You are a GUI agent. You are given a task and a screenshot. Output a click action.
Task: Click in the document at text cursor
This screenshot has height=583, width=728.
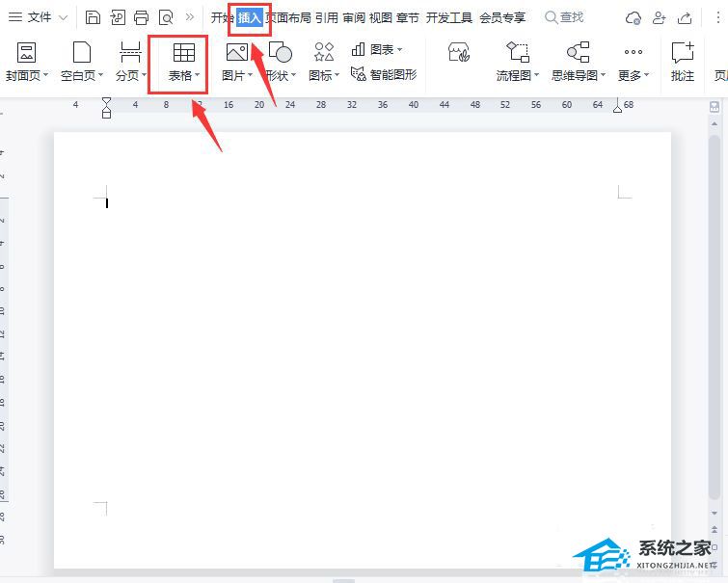click(107, 202)
